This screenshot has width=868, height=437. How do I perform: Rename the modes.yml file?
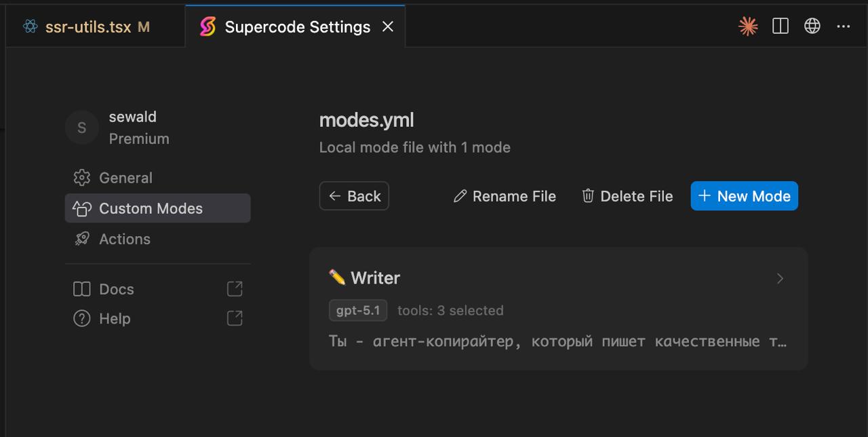505,196
